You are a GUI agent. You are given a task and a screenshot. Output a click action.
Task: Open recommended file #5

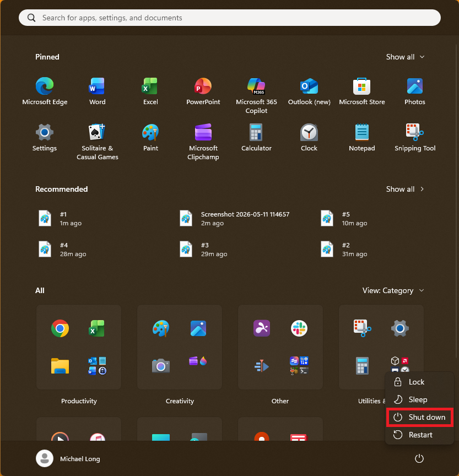(x=344, y=219)
